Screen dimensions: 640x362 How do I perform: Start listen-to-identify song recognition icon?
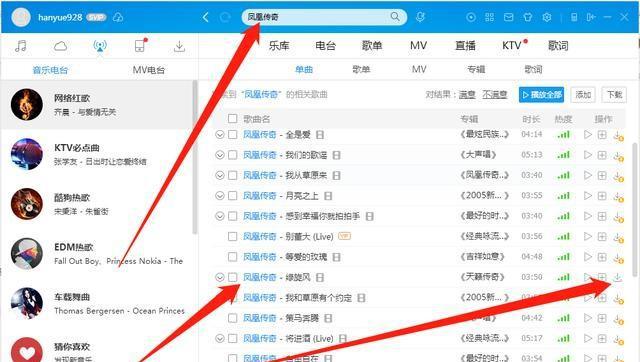[420, 17]
